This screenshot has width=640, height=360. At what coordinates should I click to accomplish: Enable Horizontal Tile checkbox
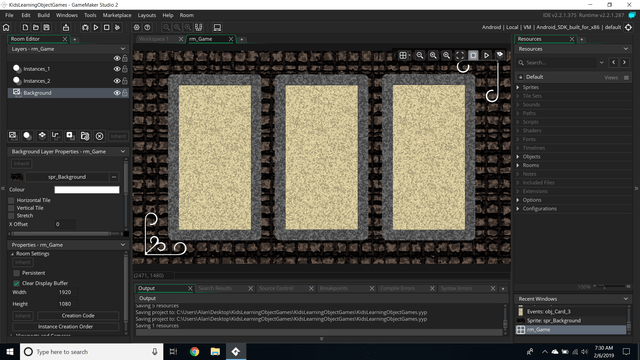click(11, 200)
